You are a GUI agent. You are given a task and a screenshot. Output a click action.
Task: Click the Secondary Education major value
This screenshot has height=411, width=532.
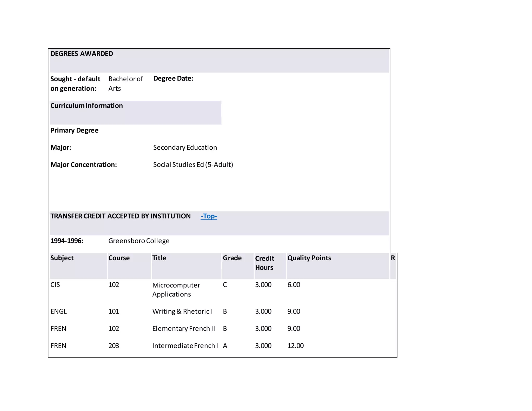point(185,148)
